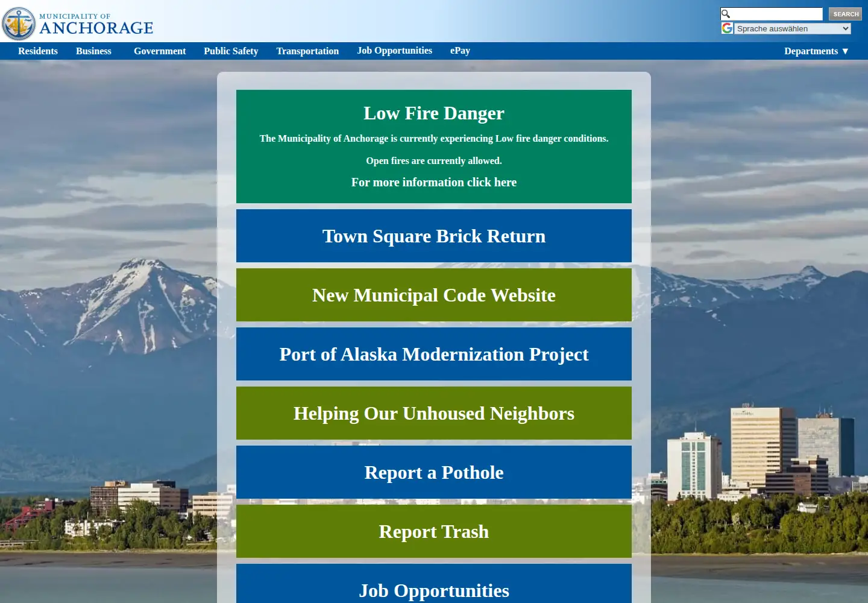Click the 'currently experiencing Low fire danger' sentence

434,139
